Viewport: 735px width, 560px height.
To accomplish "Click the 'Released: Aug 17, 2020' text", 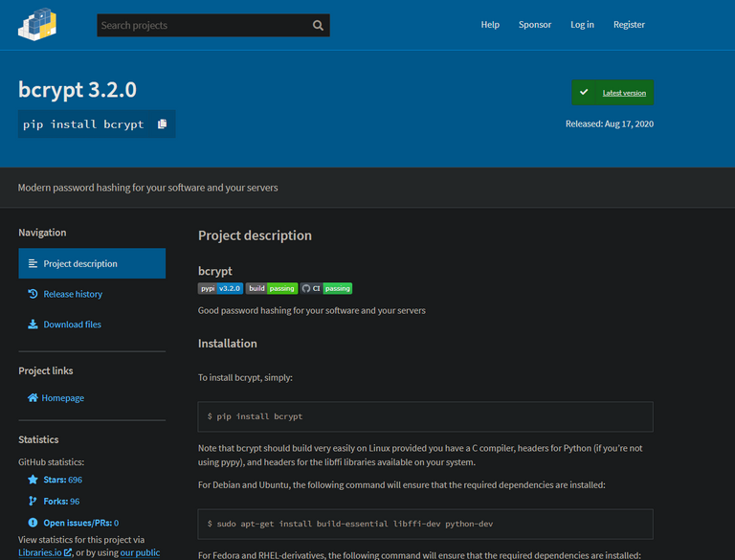I will point(610,123).
